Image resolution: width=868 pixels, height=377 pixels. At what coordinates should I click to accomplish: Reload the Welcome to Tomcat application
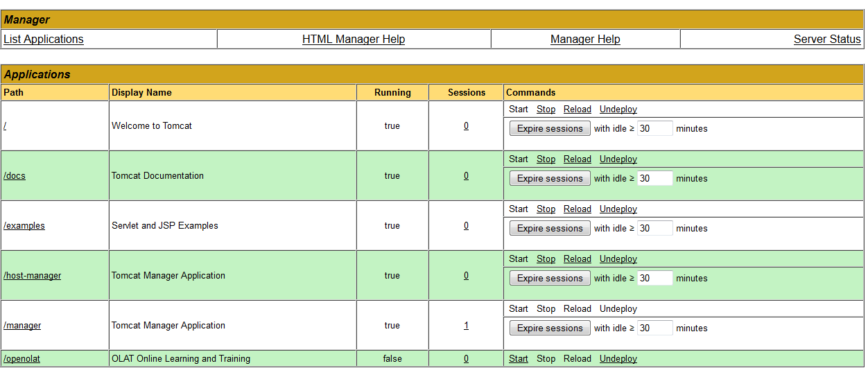[x=578, y=109]
